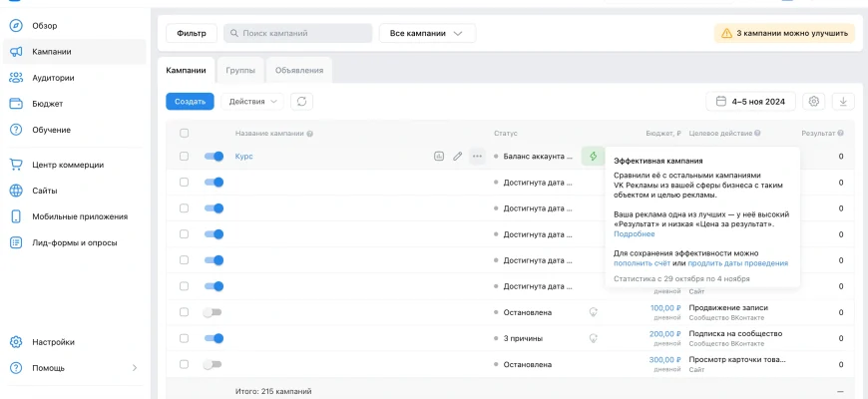Open the Все кампании dropdown
This screenshot has height=399, width=868.
[427, 33]
